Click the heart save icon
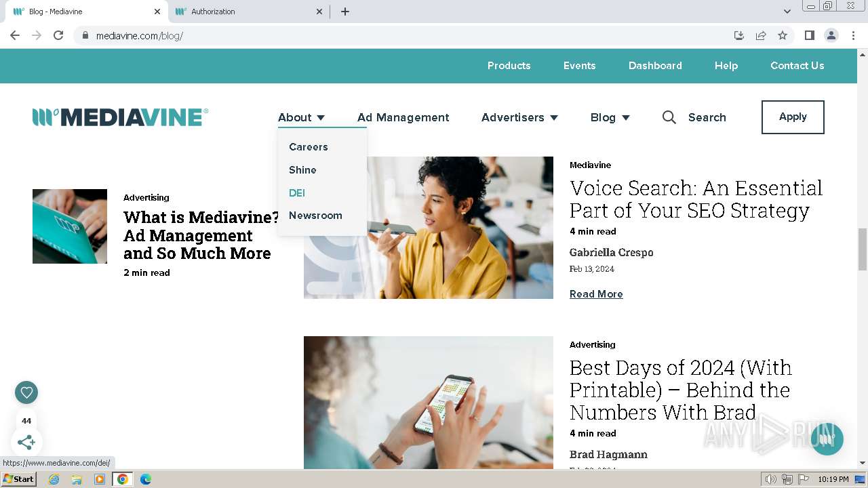 pos(26,392)
